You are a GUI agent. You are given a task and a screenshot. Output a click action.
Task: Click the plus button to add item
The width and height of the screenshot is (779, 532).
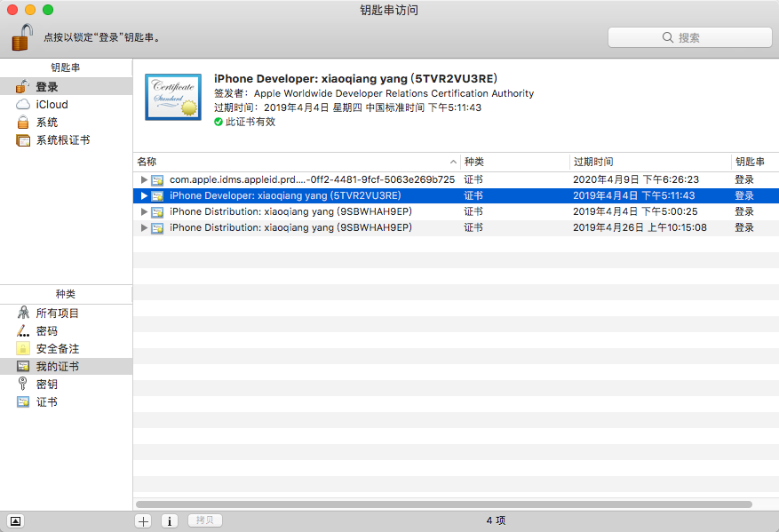(x=144, y=521)
